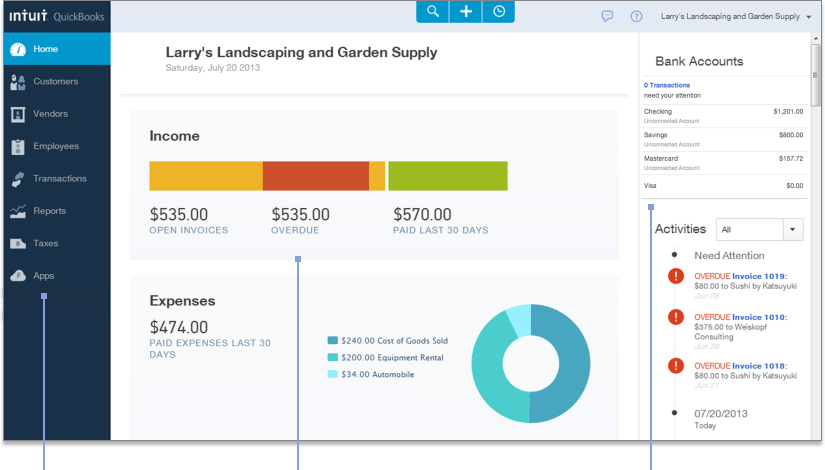
Task: Click the Vendors building icon
Action: pyautogui.click(x=18, y=114)
